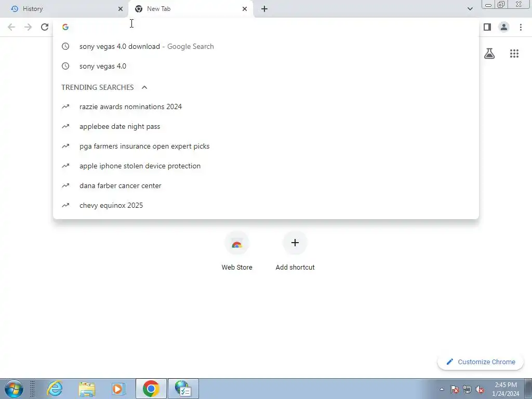This screenshot has width=532, height=399.
Task: Open the Chrome three-dot menu
Action: [521, 27]
